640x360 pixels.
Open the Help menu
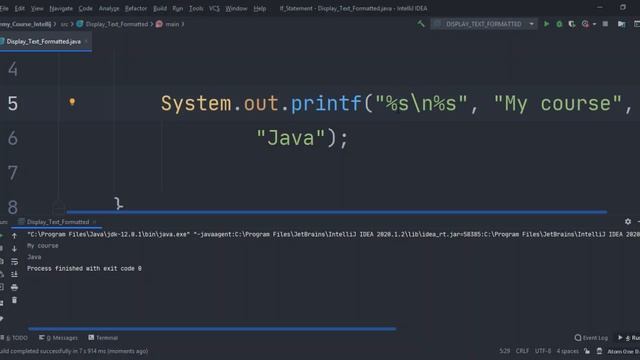pos(260,8)
